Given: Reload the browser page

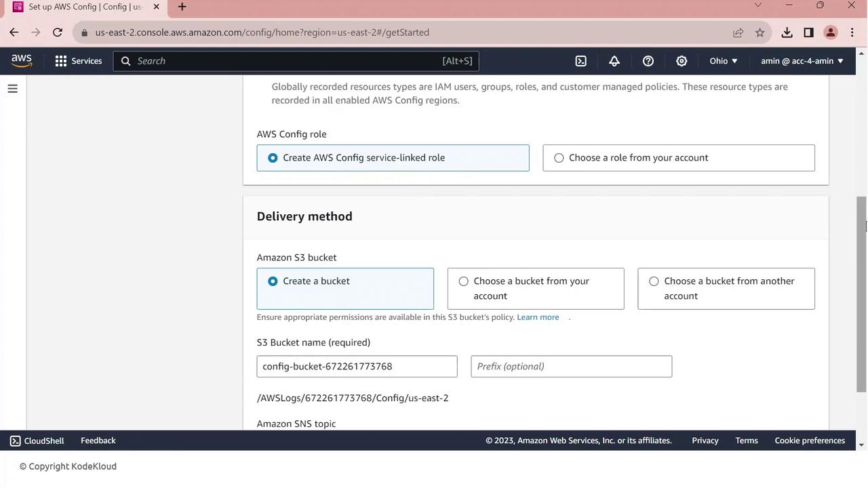Looking at the screenshot, I should click(x=58, y=33).
